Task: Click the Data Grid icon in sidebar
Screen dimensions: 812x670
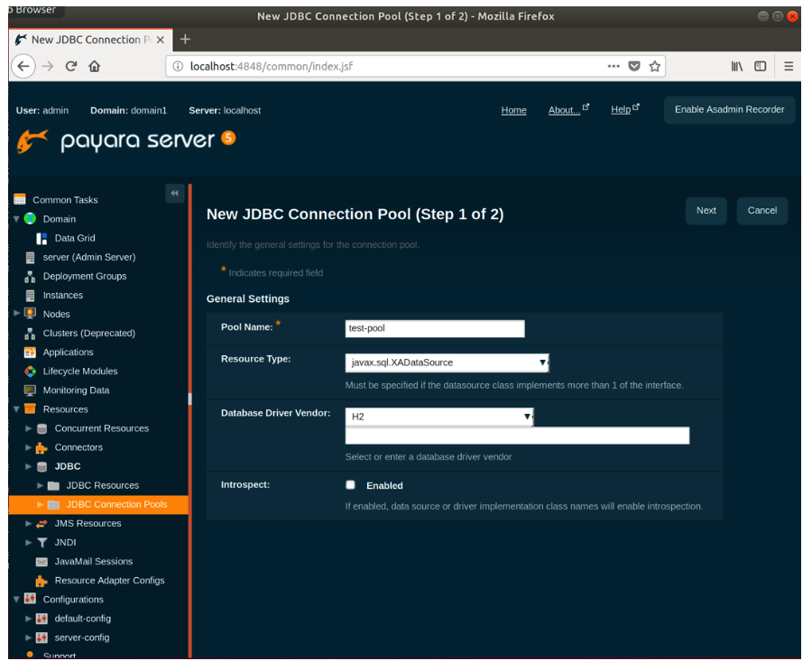Action: pos(42,238)
